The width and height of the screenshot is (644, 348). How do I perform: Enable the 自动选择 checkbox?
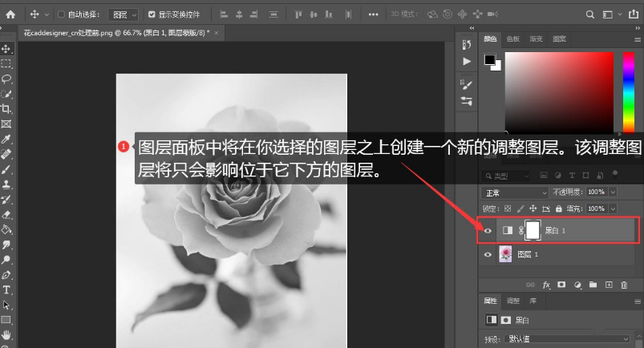[61, 14]
